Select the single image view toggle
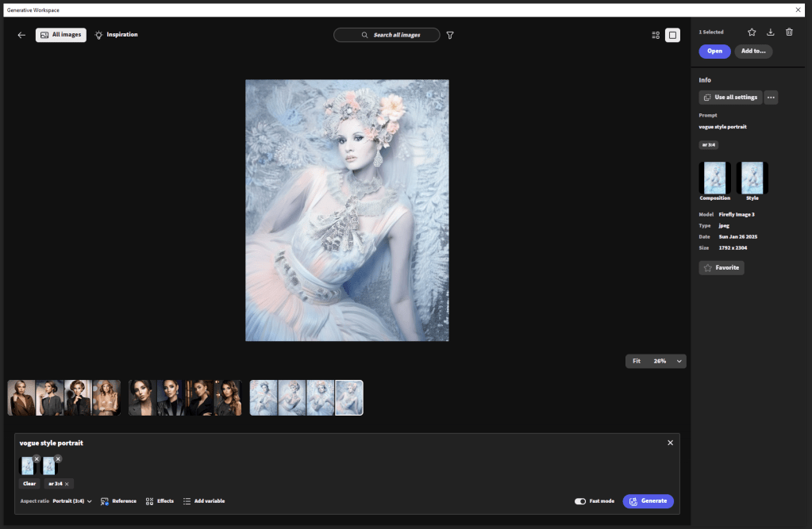The image size is (812, 529). 672,35
